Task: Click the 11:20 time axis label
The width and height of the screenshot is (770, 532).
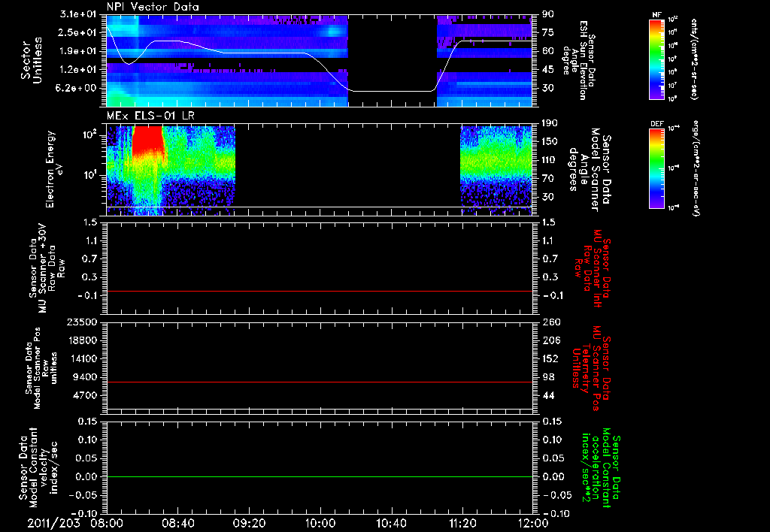Action: point(462,523)
